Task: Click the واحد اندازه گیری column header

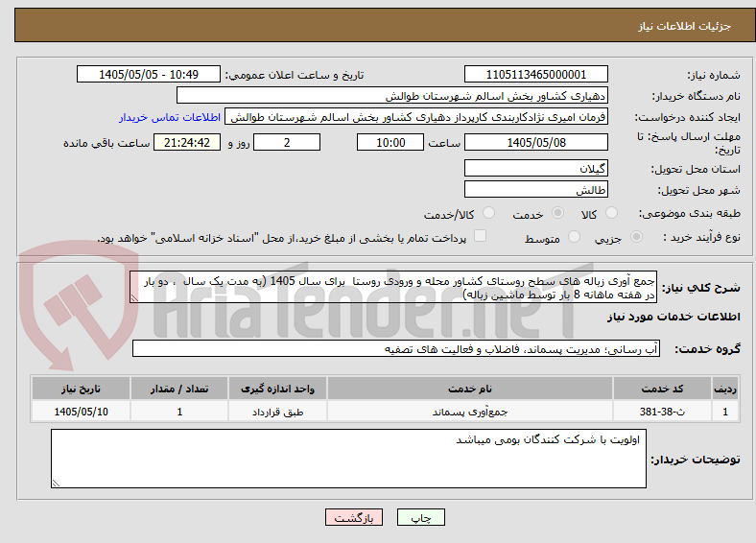Action: coord(277,389)
